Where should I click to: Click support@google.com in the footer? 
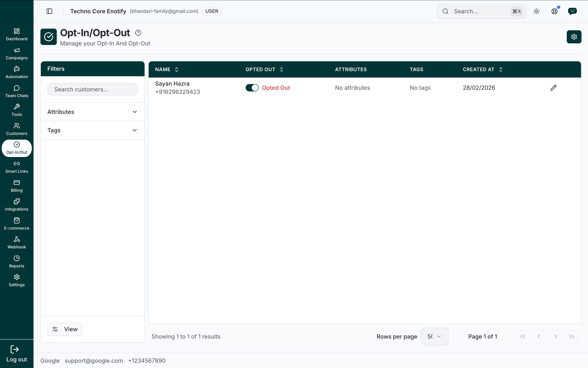(x=94, y=360)
